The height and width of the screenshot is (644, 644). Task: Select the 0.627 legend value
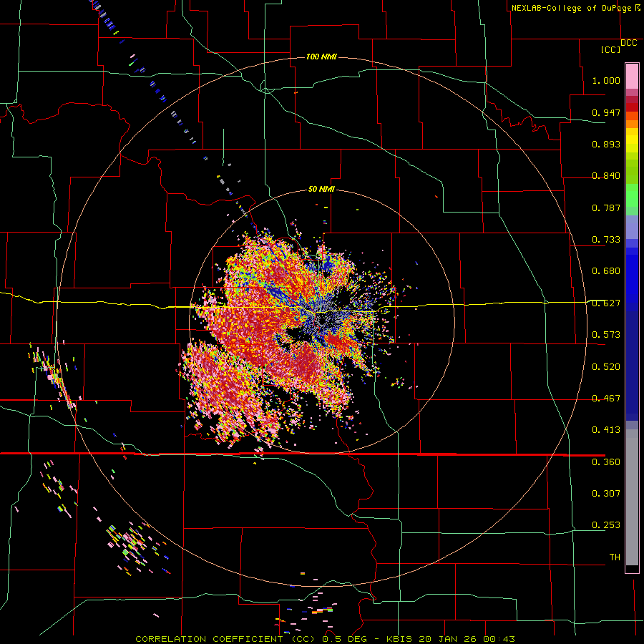pyautogui.click(x=606, y=303)
